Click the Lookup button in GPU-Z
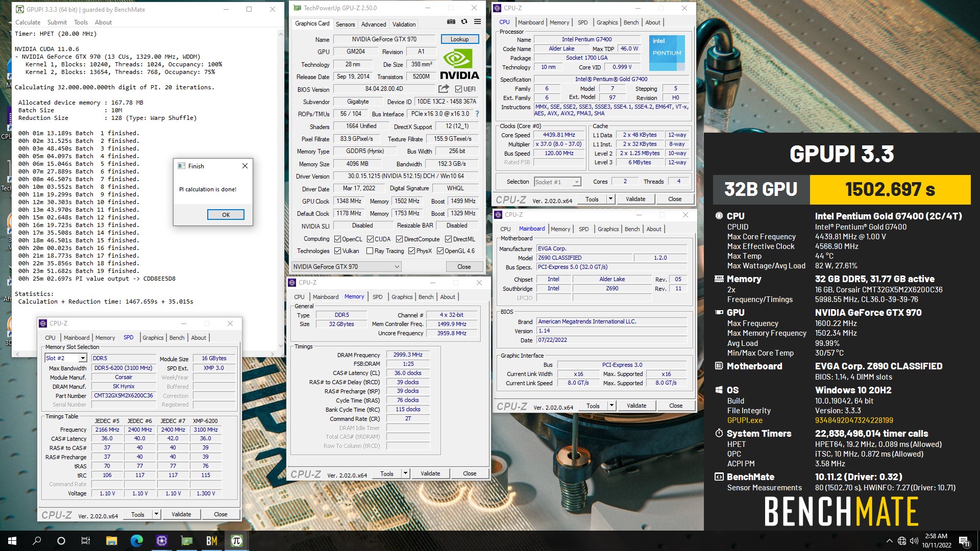980x551 pixels. (x=459, y=39)
